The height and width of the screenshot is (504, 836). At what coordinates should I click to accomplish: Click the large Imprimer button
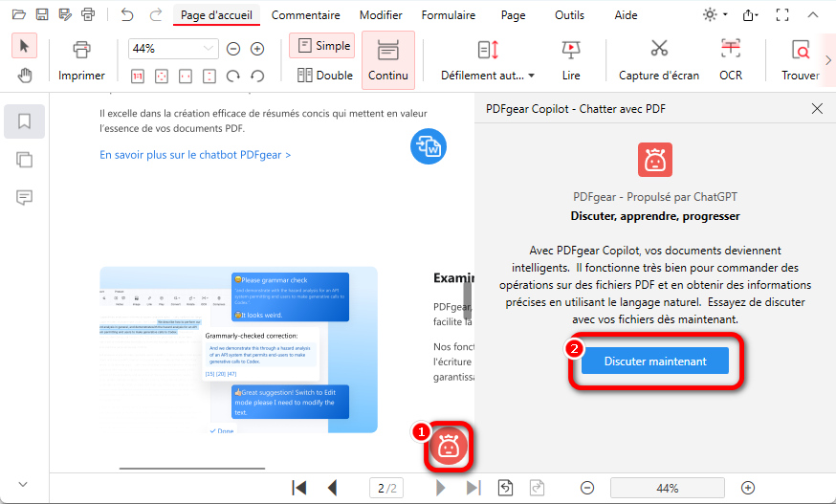[x=81, y=60]
